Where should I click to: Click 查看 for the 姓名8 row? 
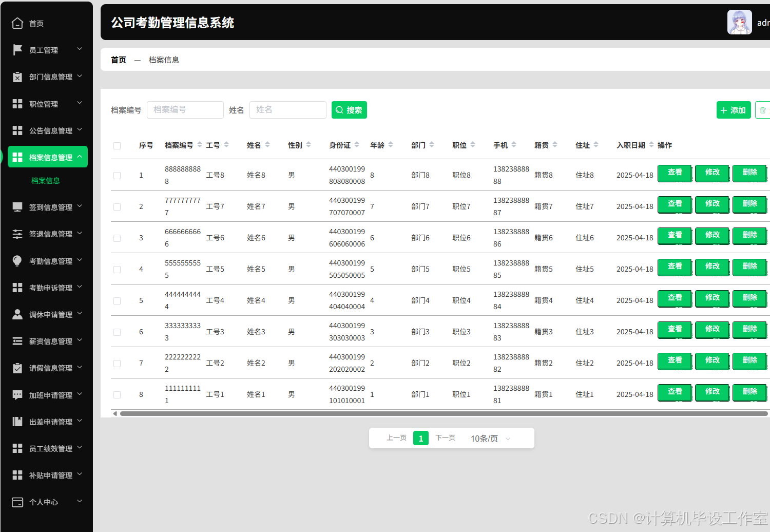pyautogui.click(x=675, y=173)
